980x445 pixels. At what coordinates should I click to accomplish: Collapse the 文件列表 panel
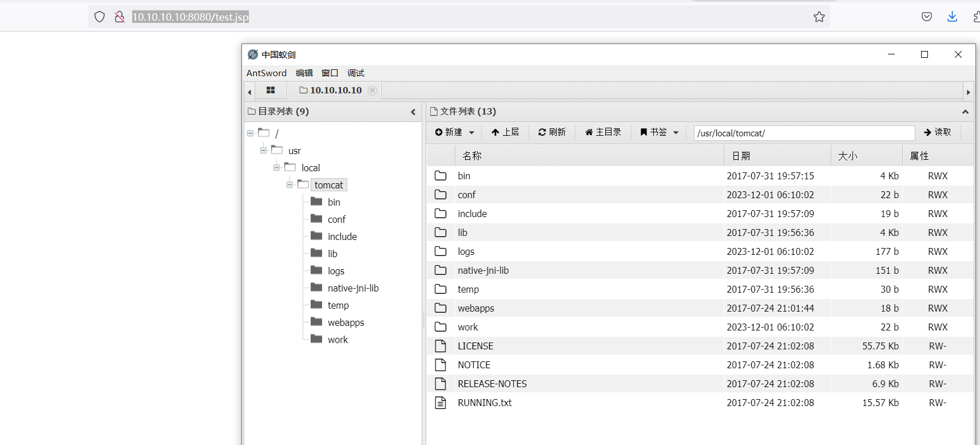point(965,112)
